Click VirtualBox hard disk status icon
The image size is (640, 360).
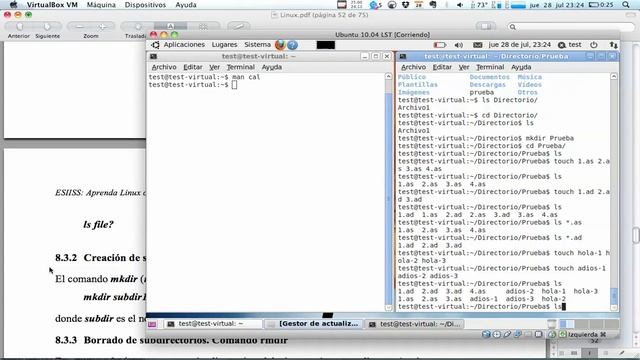pyautogui.click(x=486, y=334)
